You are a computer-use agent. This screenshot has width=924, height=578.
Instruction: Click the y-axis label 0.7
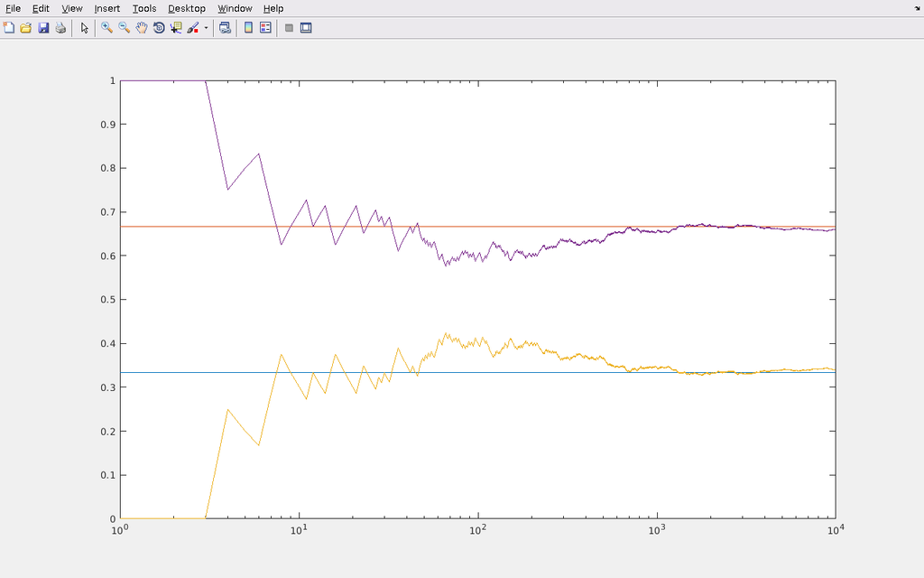pyautogui.click(x=108, y=211)
